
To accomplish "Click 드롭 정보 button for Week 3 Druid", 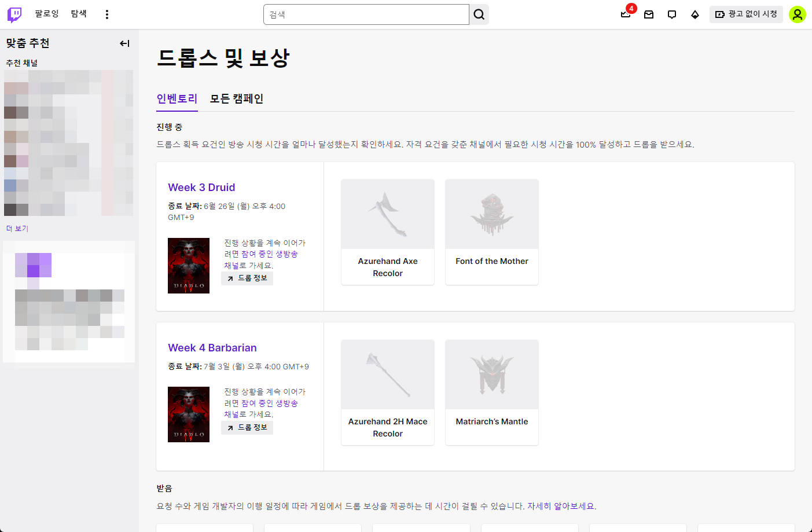I will pyautogui.click(x=247, y=278).
